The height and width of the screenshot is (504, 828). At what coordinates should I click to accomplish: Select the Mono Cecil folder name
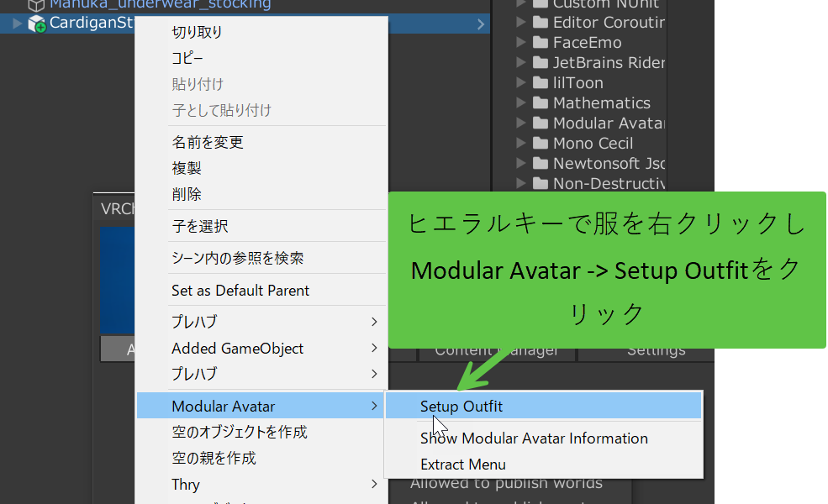593,143
